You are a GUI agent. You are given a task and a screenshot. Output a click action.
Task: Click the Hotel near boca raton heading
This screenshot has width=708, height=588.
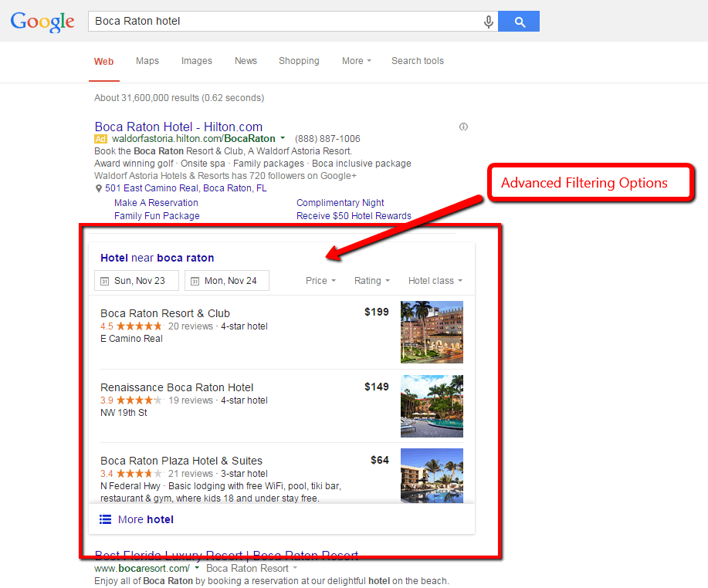click(158, 258)
